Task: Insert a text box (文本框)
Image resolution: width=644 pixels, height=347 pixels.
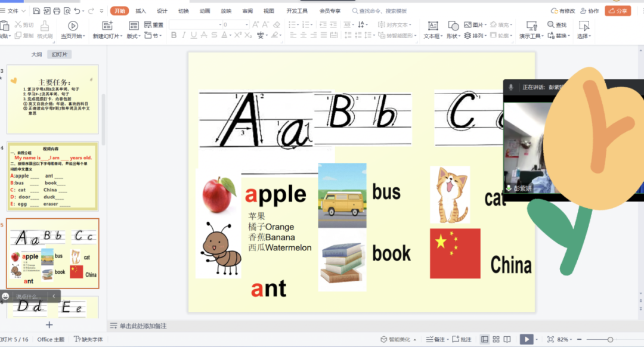Action: (433, 26)
